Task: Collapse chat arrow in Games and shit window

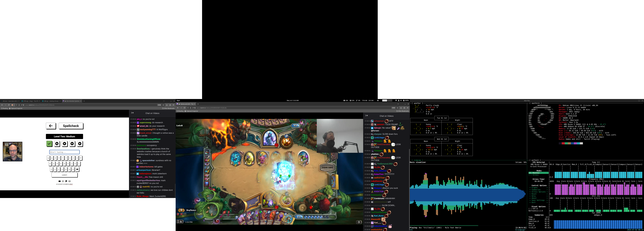Action: coord(367,115)
